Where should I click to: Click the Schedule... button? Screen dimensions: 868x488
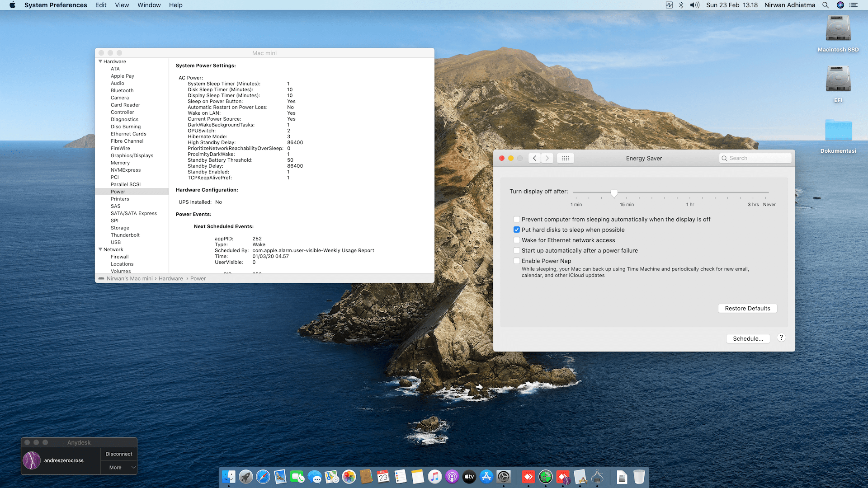click(x=748, y=338)
